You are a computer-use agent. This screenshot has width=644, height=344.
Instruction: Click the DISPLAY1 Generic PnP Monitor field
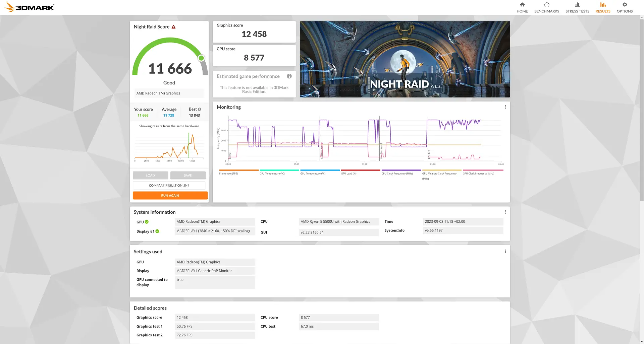point(215,271)
